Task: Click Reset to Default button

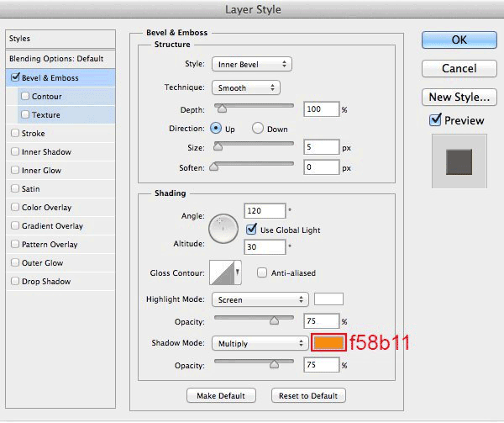Action: (x=308, y=395)
